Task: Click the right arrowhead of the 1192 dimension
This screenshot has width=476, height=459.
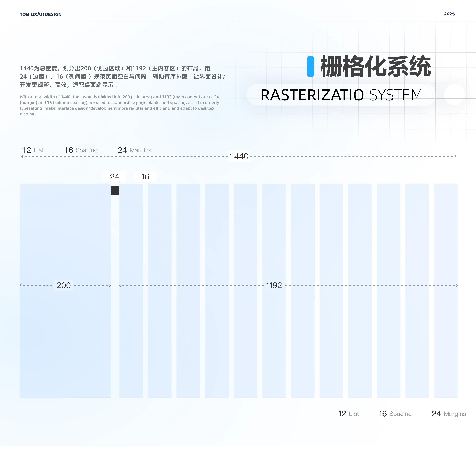Action: click(x=457, y=285)
